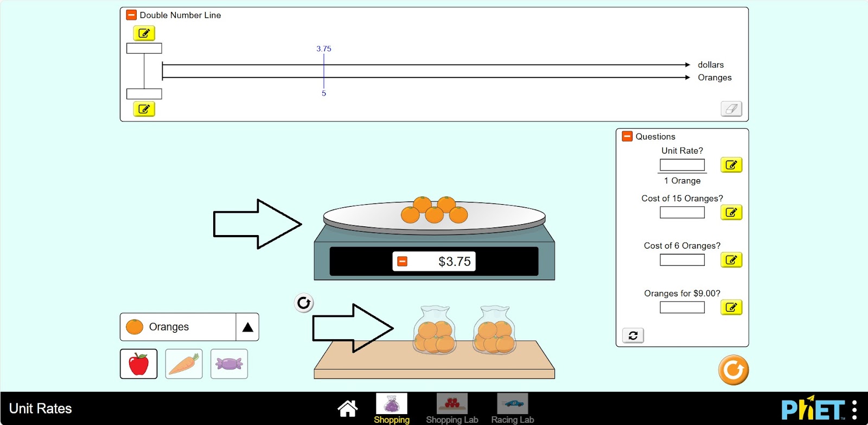This screenshot has width=868, height=425.
Task: Collapse the Double Number Line panel
Action: (131, 15)
